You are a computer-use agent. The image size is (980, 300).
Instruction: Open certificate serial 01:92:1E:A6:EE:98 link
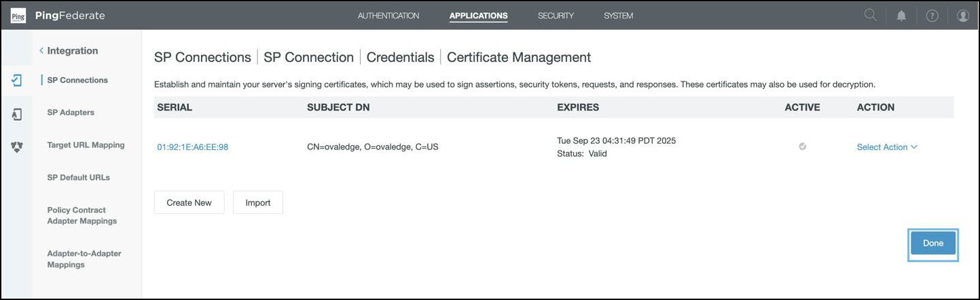[x=193, y=147]
